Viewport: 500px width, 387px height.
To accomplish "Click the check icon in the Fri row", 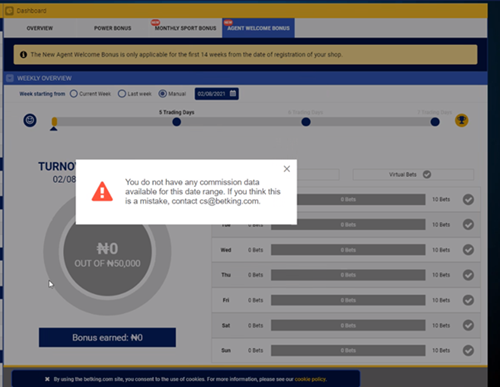I will (x=468, y=300).
